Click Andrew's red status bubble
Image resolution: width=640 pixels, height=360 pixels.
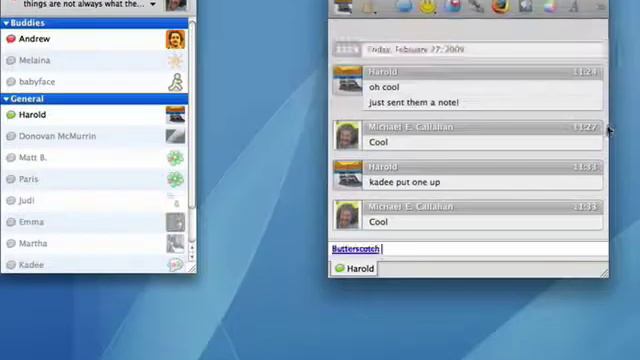(11, 39)
